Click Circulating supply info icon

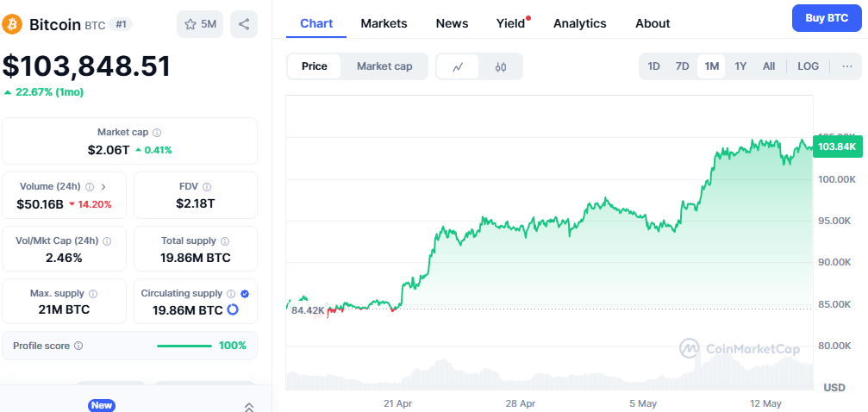(231, 294)
